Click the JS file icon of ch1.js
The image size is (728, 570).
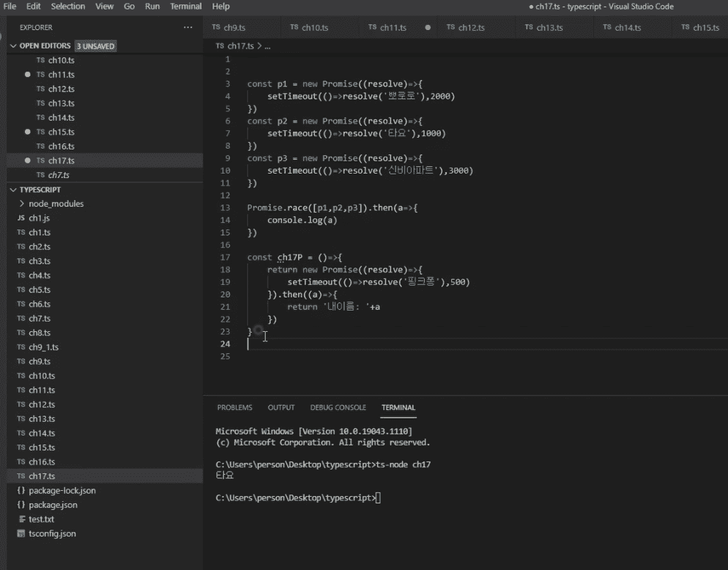click(x=21, y=218)
